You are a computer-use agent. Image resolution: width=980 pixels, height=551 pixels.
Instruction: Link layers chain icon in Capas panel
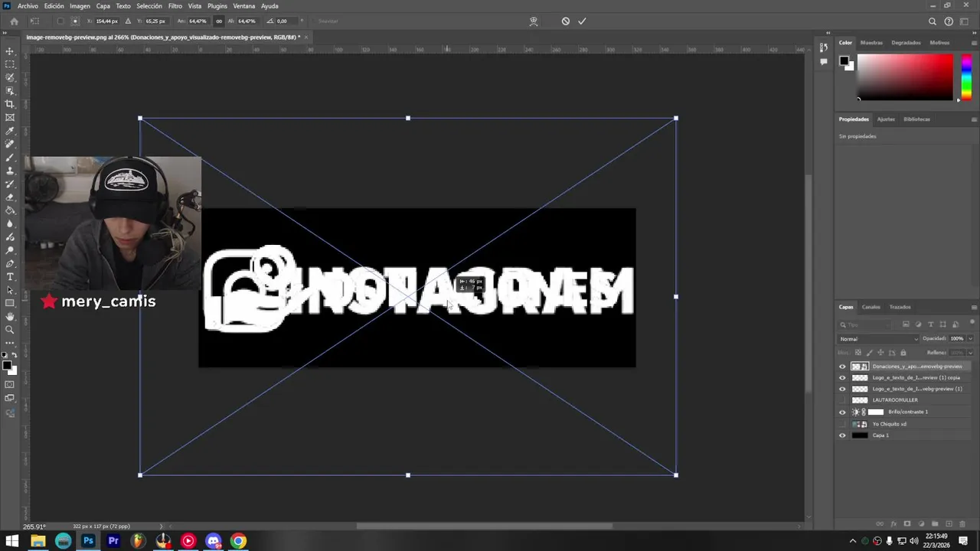(880, 524)
